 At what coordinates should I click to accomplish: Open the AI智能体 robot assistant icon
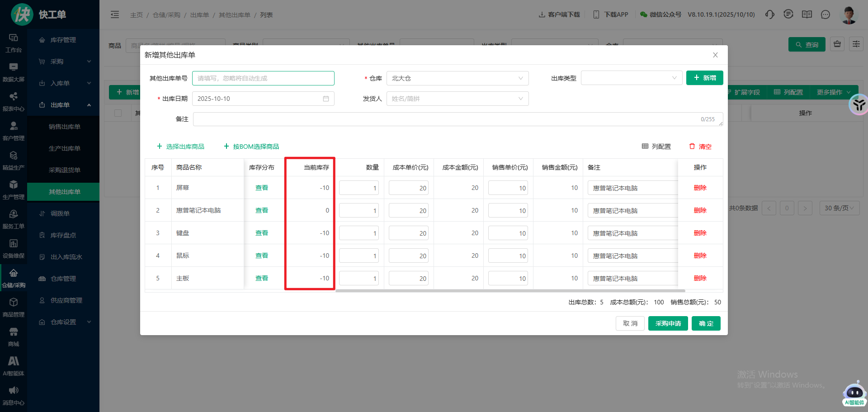(x=854, y=393)
